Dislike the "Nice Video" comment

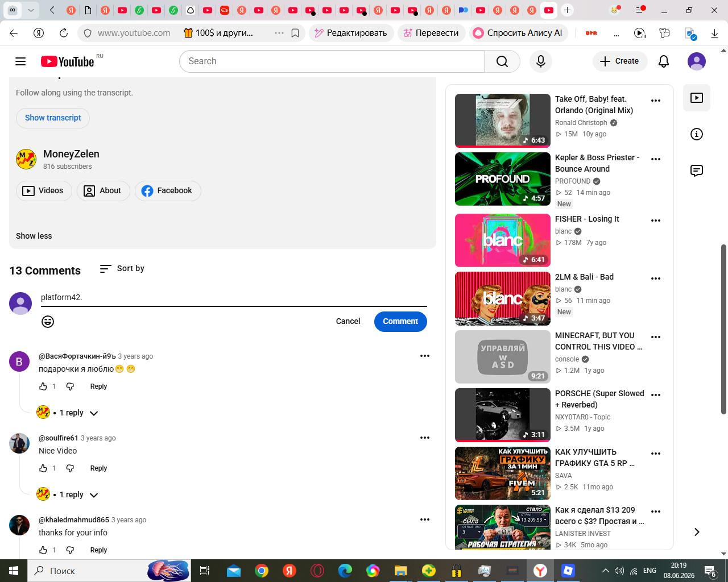(x=70, y=468)
